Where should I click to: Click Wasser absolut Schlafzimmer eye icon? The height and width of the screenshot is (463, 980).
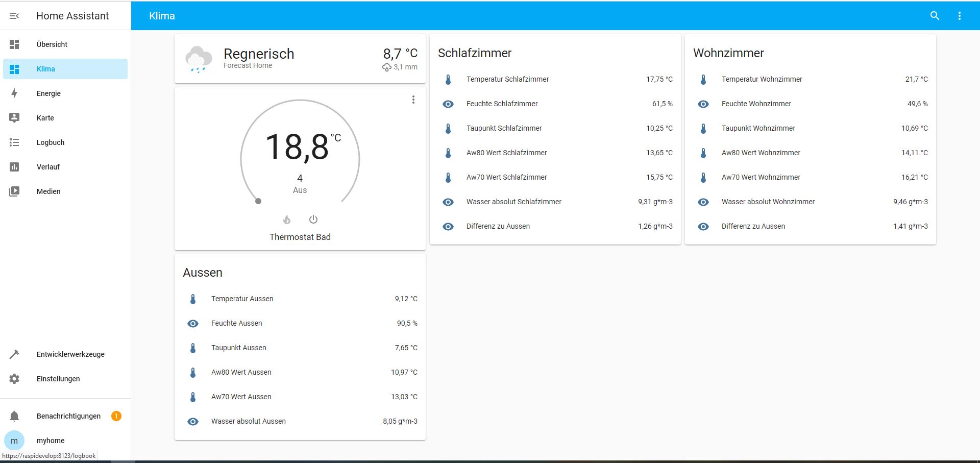[x=448, y=202]
